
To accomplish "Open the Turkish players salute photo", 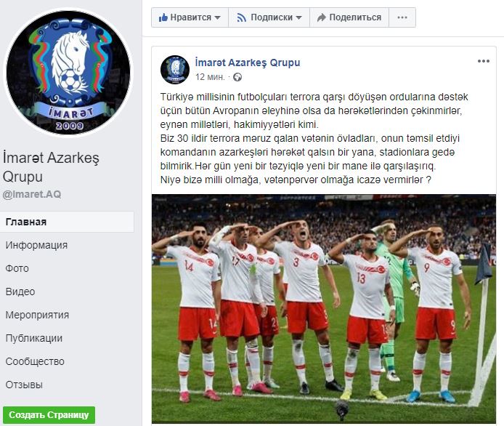I will tap(324, 309).
